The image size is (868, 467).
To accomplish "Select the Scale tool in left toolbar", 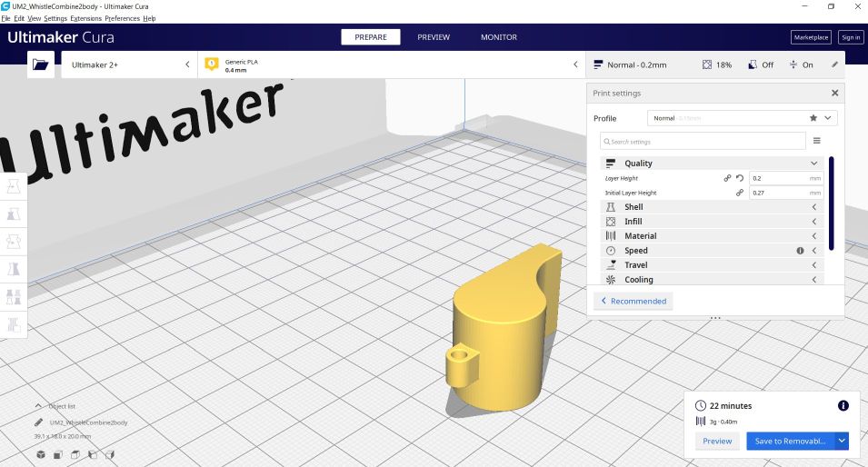I will 14,214.
